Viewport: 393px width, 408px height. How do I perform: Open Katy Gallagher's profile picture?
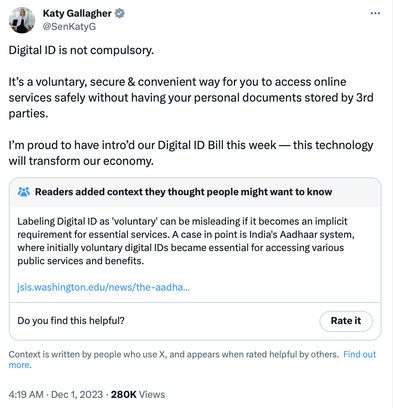pos(22,20)
